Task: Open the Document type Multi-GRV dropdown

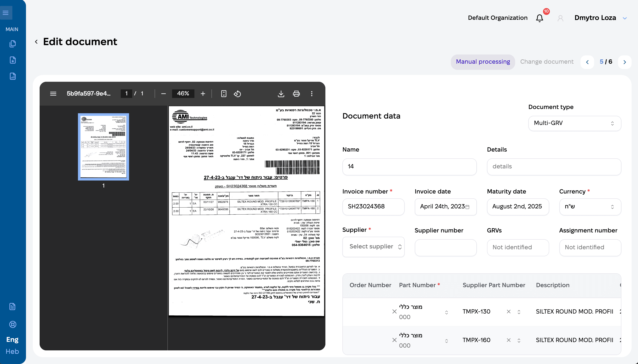Action: tap(575, 123)
